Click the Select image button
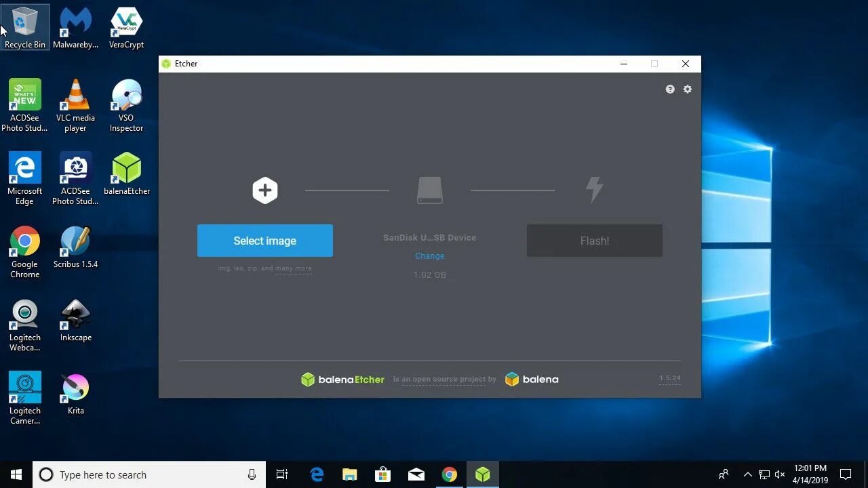Screen dimensions: 868x488 264,241
